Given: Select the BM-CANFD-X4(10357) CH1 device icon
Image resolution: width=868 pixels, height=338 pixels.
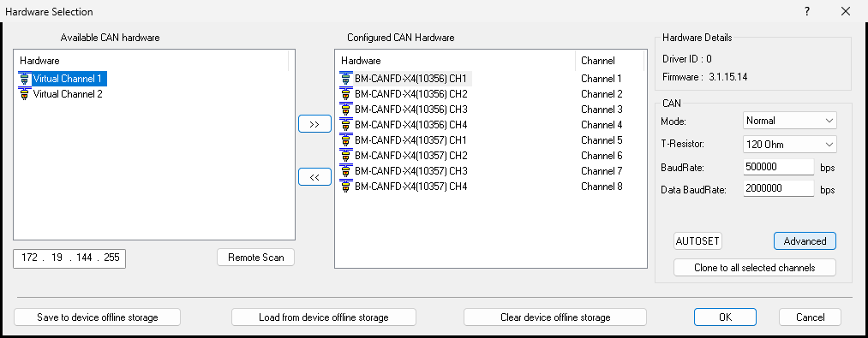Looking at the screenshot, I should pos(346,140).
